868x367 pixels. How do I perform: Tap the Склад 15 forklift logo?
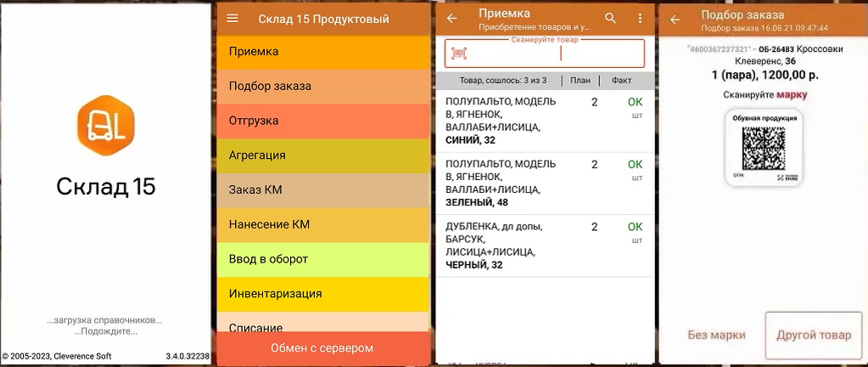[x=106, y=125]
